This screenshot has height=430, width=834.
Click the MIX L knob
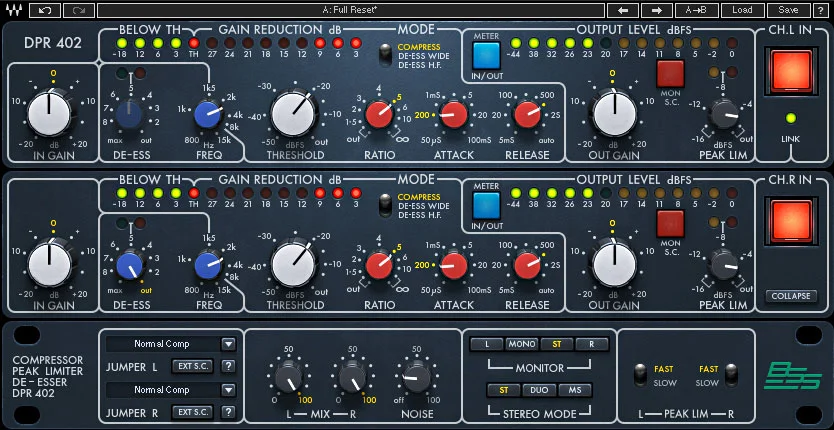tap(288, 377)
